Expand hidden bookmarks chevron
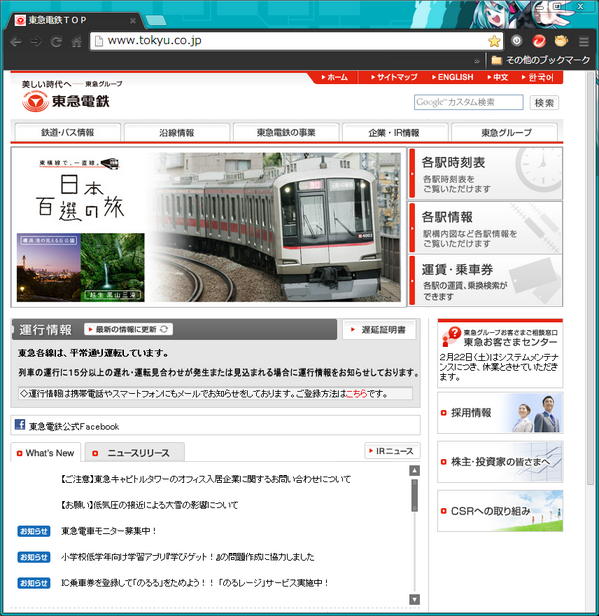 click(477, 61)
